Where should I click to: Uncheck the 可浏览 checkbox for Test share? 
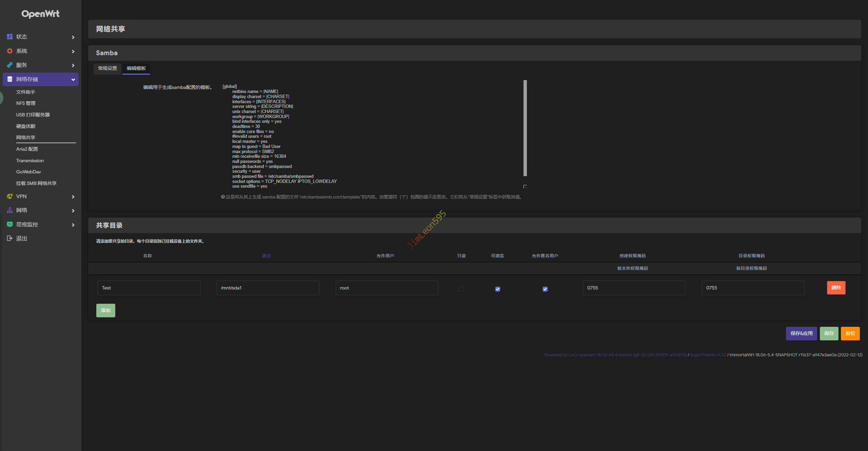(x=497, y=289)
